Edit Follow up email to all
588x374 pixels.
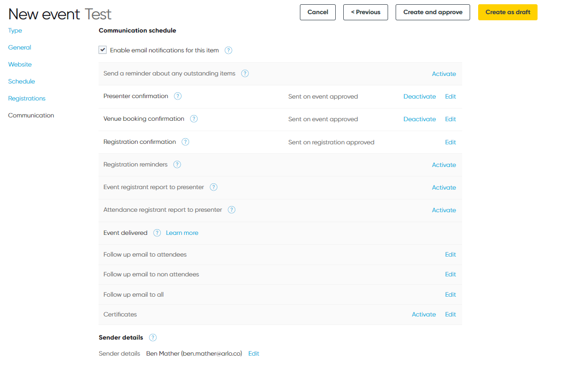(451, 295)
